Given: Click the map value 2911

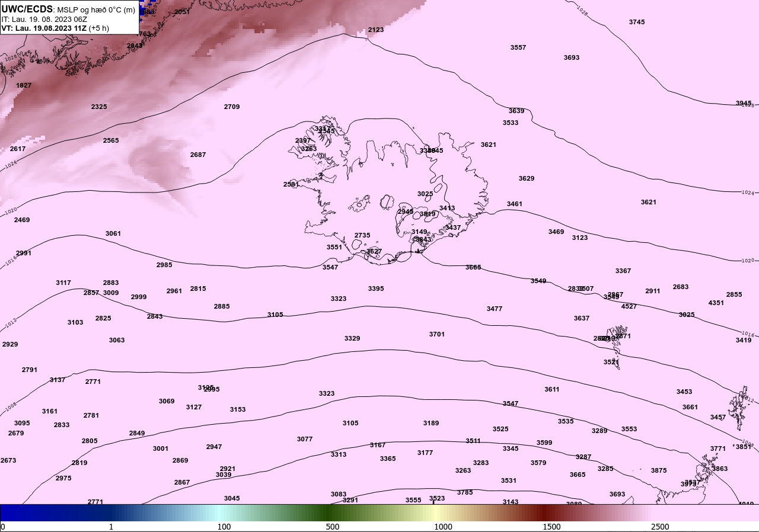Looking at the screenshot, I should [653, 291].
